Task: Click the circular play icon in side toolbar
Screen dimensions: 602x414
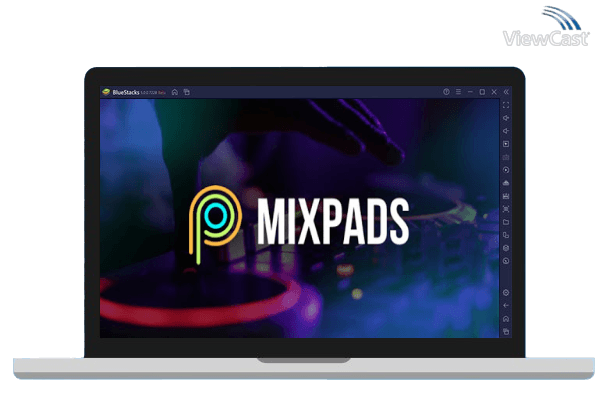Action: tap(506, 170)
